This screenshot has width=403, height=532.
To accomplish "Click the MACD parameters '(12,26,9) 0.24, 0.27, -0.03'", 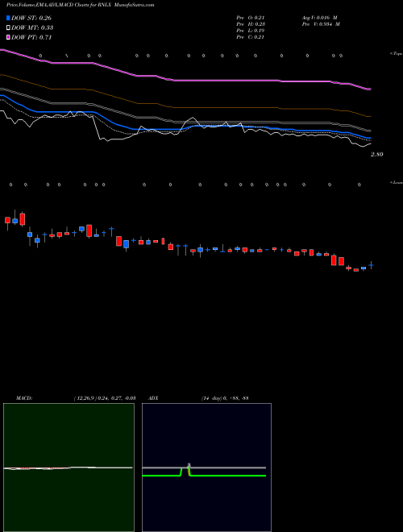I will 105,398.
